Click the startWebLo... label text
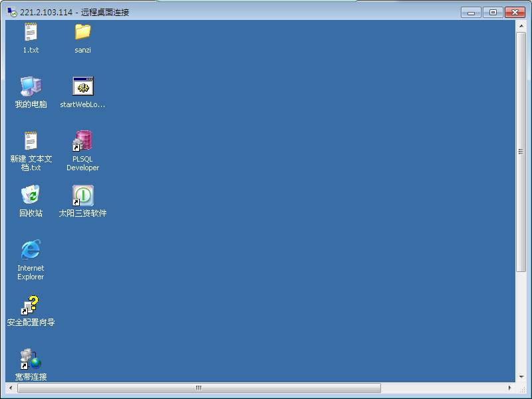Viewport: 532px width, 399px height. [82, 104]
